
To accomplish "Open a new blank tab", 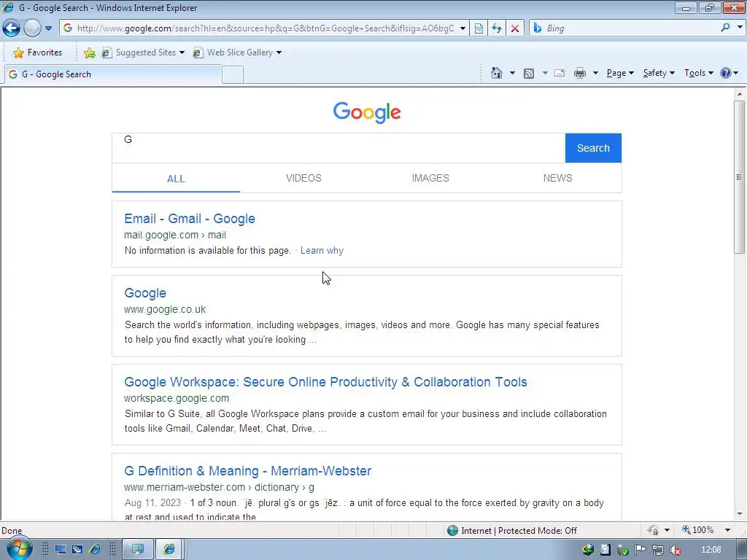I will coord(233,75).
